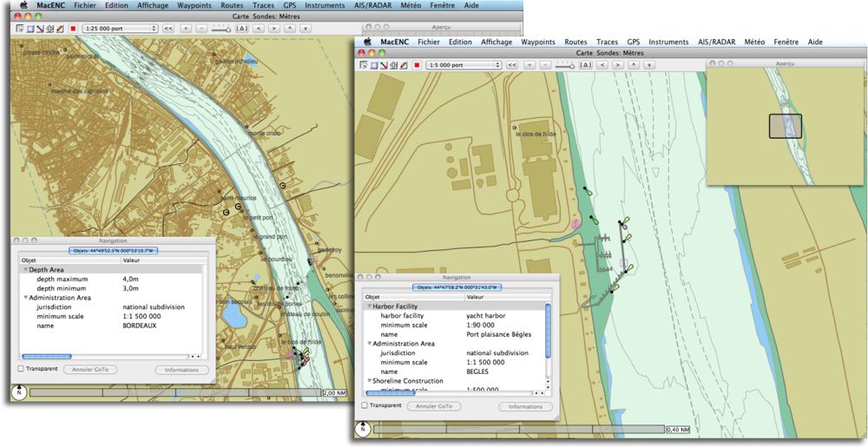Adjust the zoom slider in front window toolbar

point(565,65)
